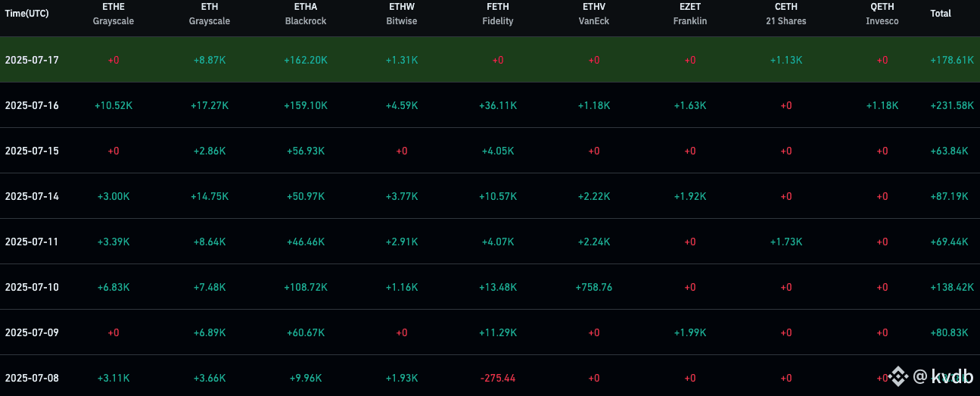
Task: Click the +50.97K Blackrock value
Action: tap(306, 196)
